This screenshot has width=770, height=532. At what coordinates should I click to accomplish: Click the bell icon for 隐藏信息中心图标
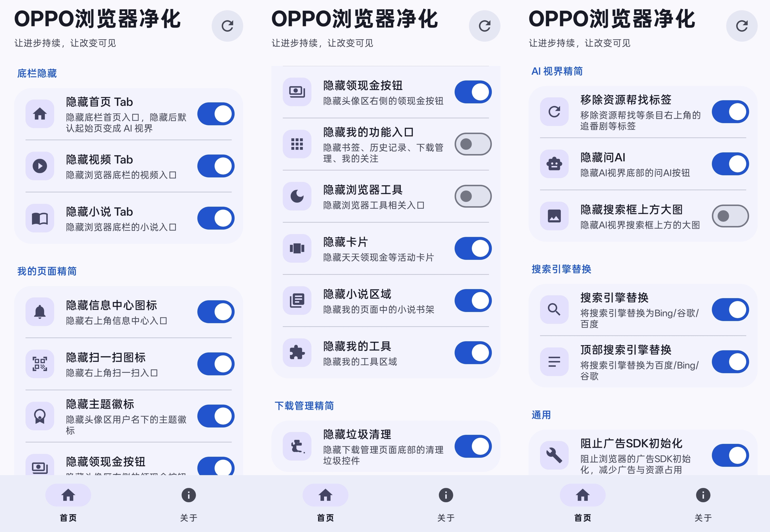[x=40, y=312]
